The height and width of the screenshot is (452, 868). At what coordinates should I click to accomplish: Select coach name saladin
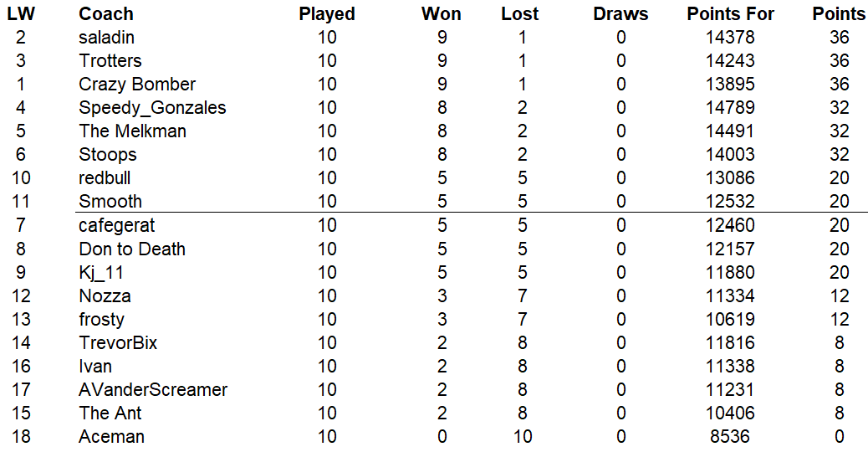(x=106, y=38)
